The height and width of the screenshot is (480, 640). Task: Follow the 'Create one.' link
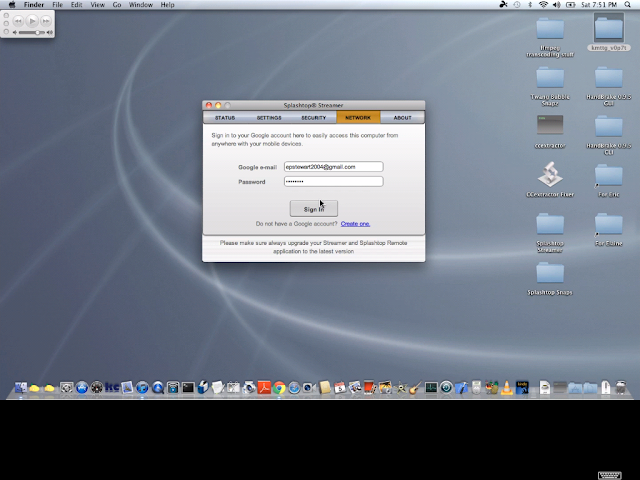355,224
